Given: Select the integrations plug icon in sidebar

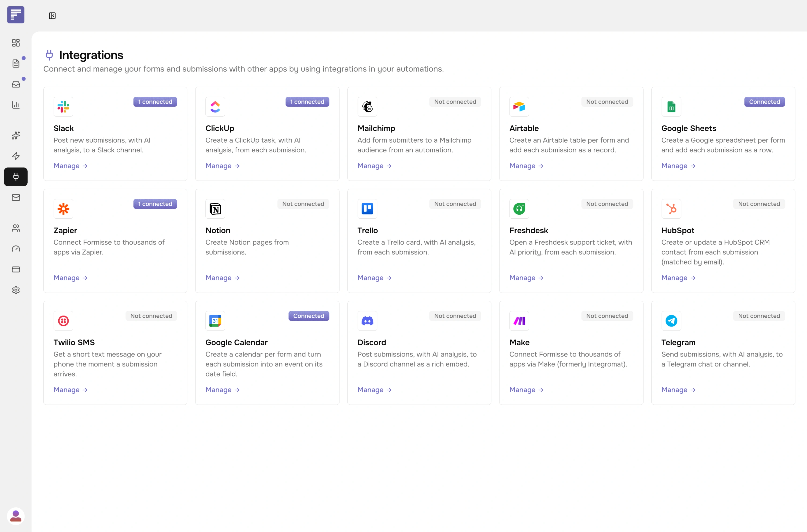Looking at the screenshot, I should point(16,177).
